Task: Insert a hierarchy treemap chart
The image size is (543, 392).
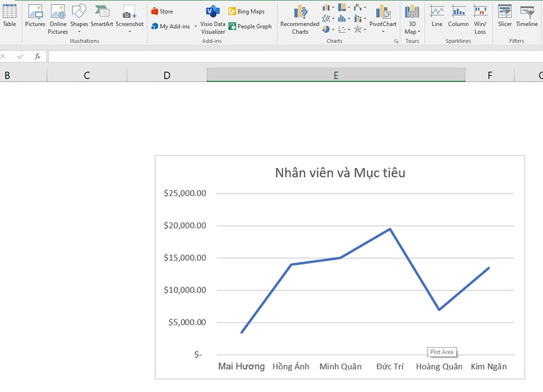Action: coord(344,7)
